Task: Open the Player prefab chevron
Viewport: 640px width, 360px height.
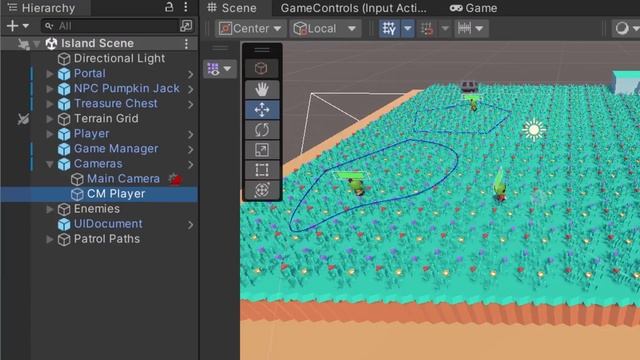Action: [x=190, y=134]
